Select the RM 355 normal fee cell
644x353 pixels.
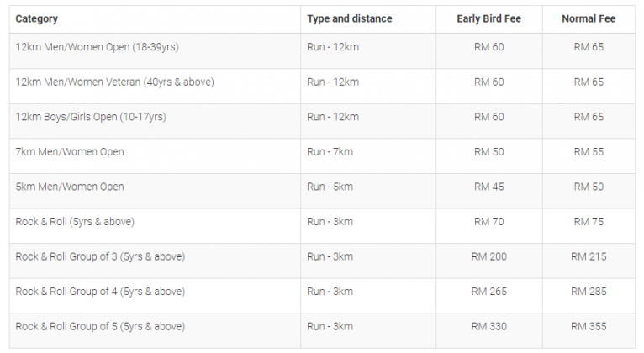pos(589,326)
